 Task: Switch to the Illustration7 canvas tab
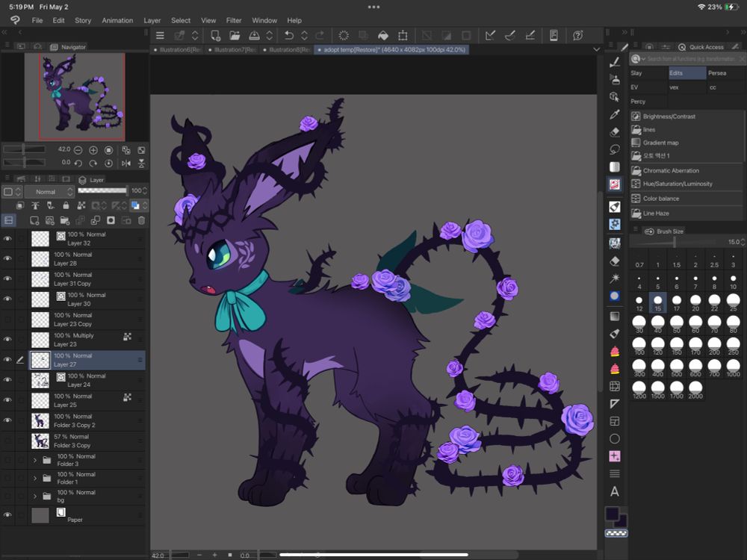click(232, 49)
